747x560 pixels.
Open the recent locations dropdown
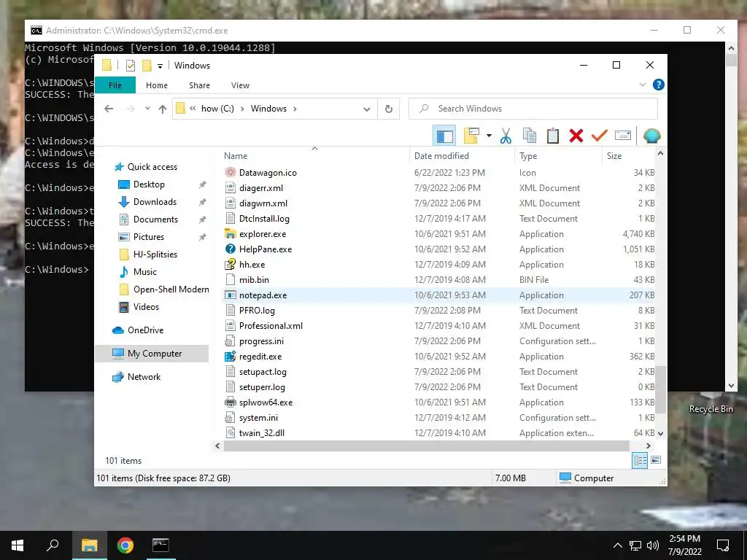click(147, 109)
